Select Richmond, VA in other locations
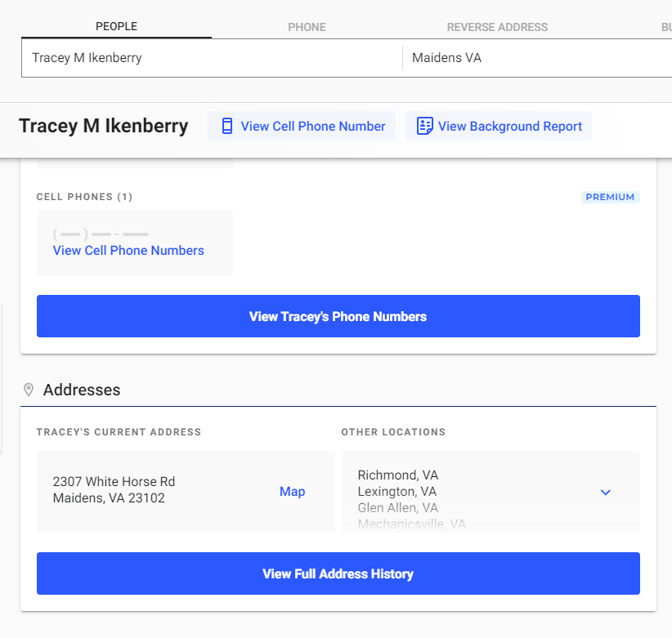The image size is (672, 638). (397, 475)
